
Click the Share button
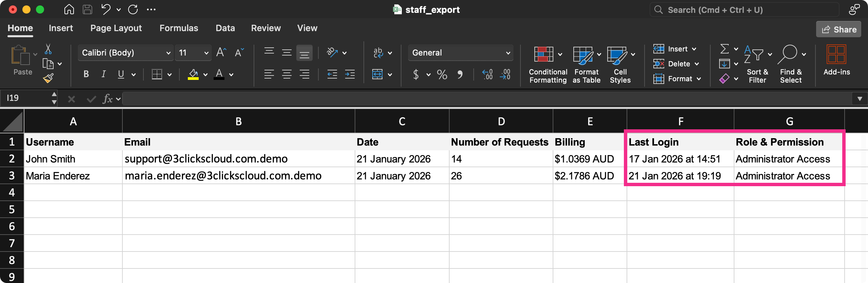[x=839, y=30]
